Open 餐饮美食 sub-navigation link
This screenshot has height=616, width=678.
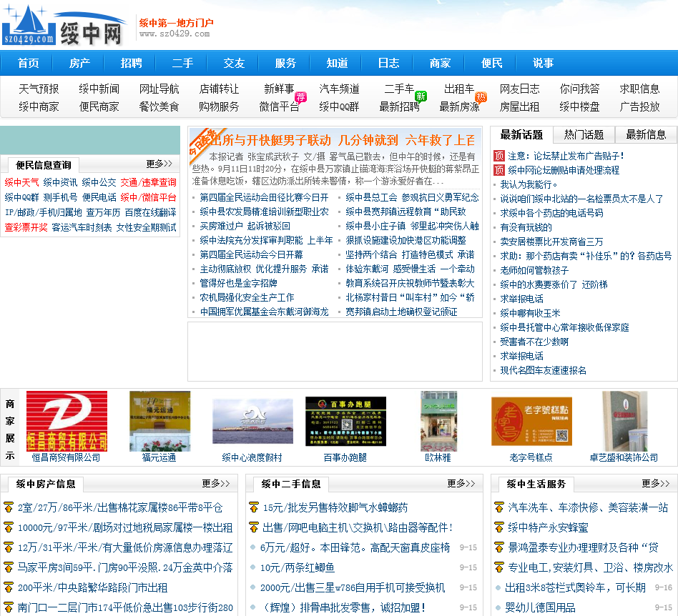pos(159,106)
